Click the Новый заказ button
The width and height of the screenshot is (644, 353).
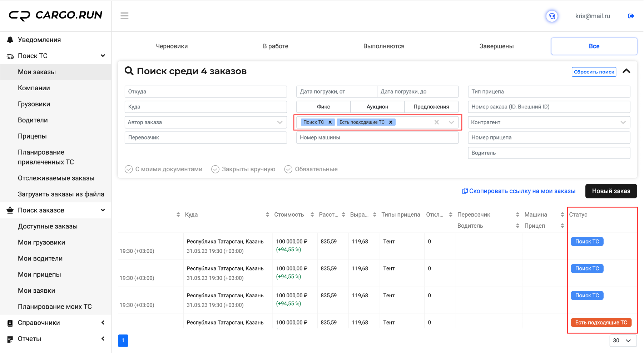point(611,191)
